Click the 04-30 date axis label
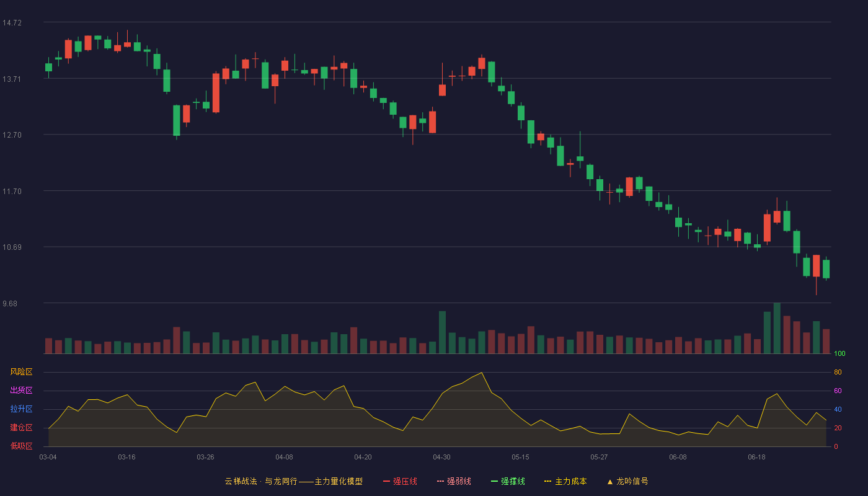 click(x=441, y=457)
